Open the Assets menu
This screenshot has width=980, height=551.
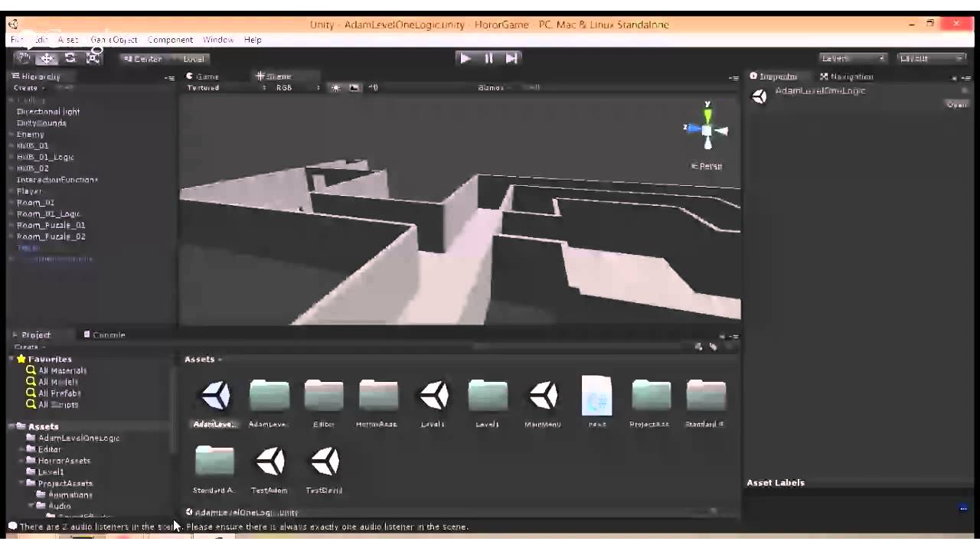click(68, 40)
